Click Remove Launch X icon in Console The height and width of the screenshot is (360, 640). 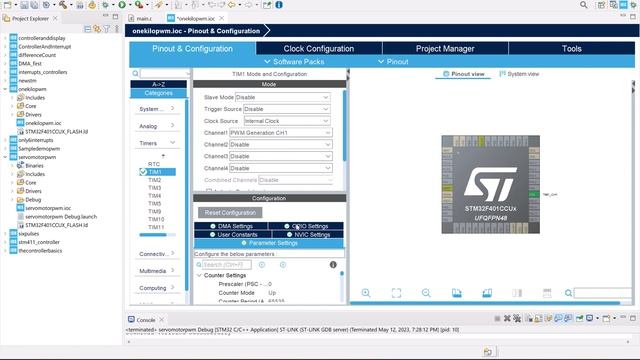(x=507, y=318)
